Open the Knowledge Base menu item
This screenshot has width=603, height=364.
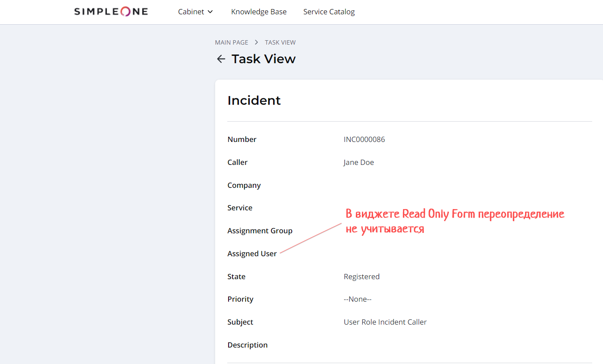coord(258,12)
